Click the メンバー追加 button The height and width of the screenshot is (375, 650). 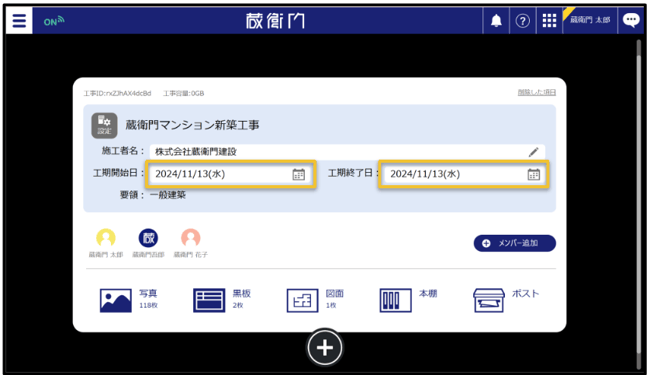(x=514, y=243)
